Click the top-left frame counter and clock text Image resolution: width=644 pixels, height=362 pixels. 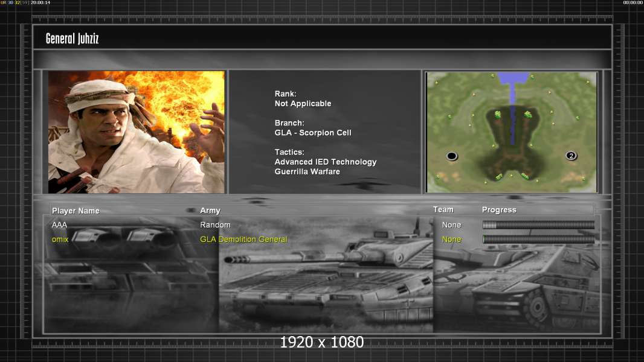point(25,2)
